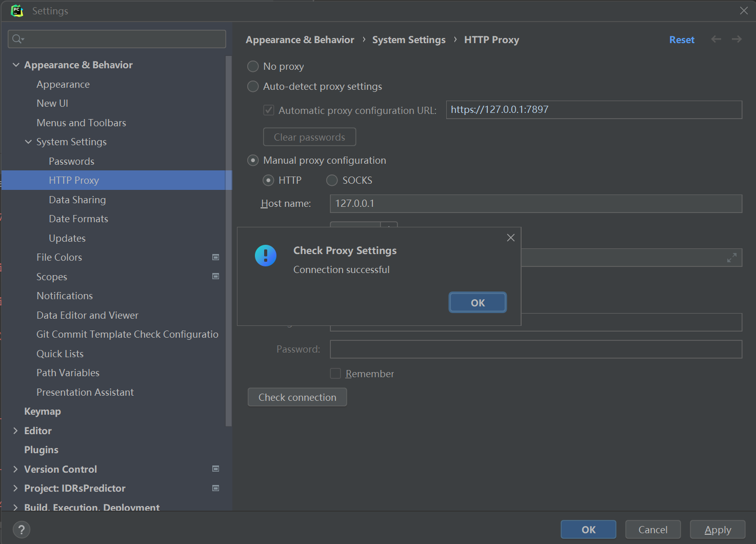The width and height of the screenshot is (756, 544).
Task: Open the New UI settings page
Action: click(x=52, y=103)
